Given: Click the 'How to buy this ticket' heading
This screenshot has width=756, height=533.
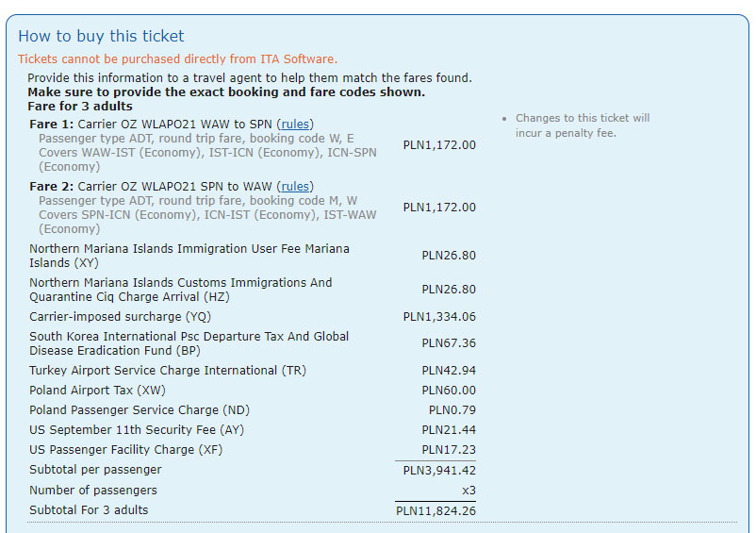Looking at the screenshot, I should (101, 36).
